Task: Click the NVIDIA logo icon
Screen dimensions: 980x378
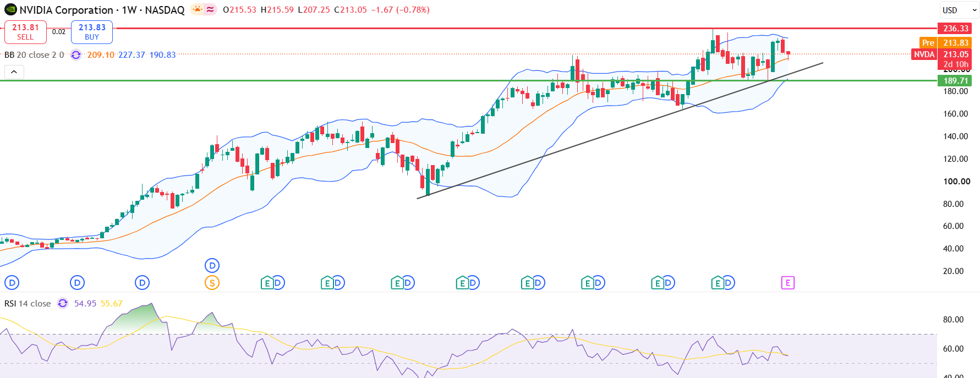Action: (10, 10)
